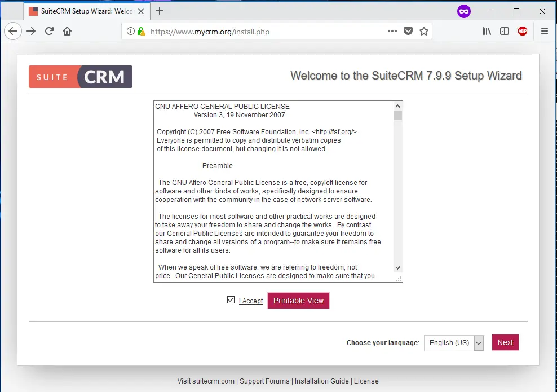Visit suitecrm.com footer link
Screen dimensions: 557x392
click(206, 381)
